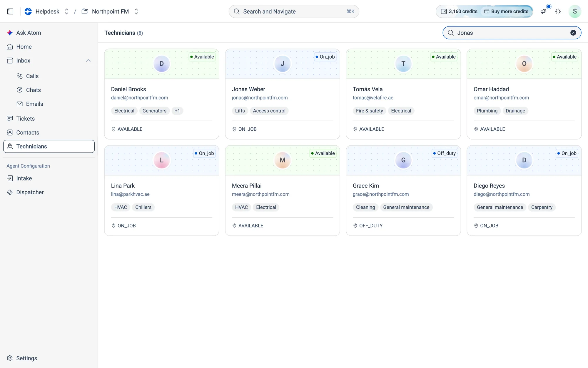The image size is (588, 368).
Task: Click tomas@velafire.ae email
Action: tap(373, 97)
